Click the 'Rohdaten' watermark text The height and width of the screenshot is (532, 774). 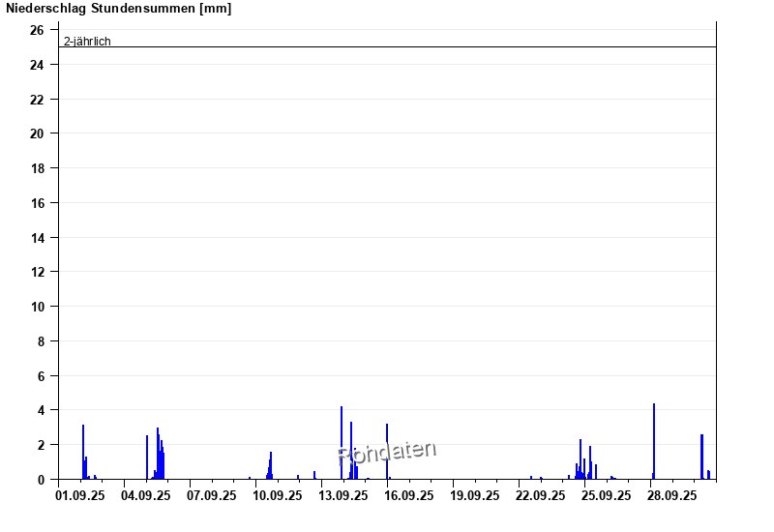point(387,453)
